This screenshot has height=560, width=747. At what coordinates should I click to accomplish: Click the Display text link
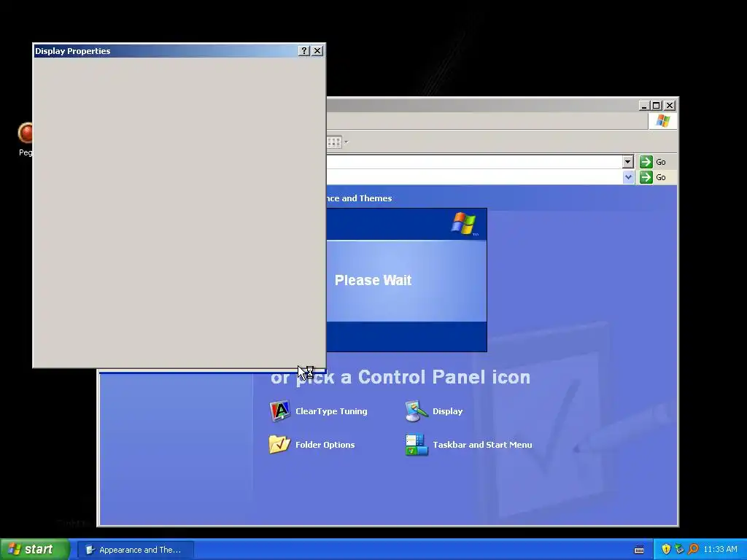[447, 411]
